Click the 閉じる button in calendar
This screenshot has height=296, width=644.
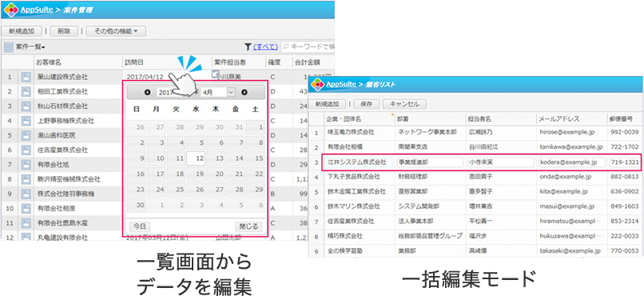[248, 226]
